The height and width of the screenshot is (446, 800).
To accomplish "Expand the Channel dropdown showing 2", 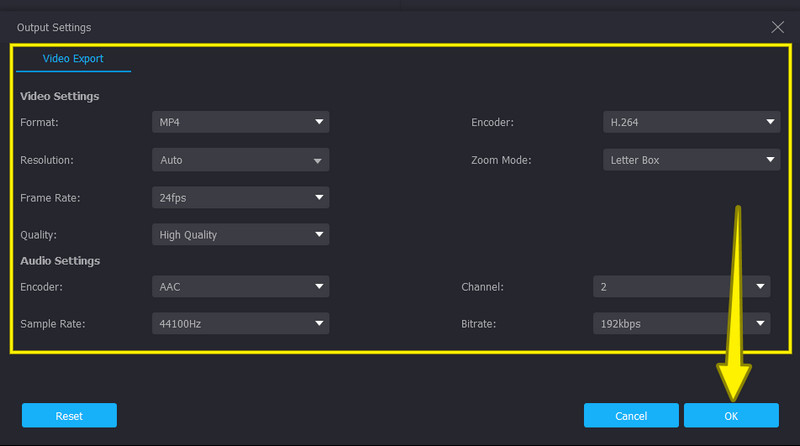I will [681, 286].
